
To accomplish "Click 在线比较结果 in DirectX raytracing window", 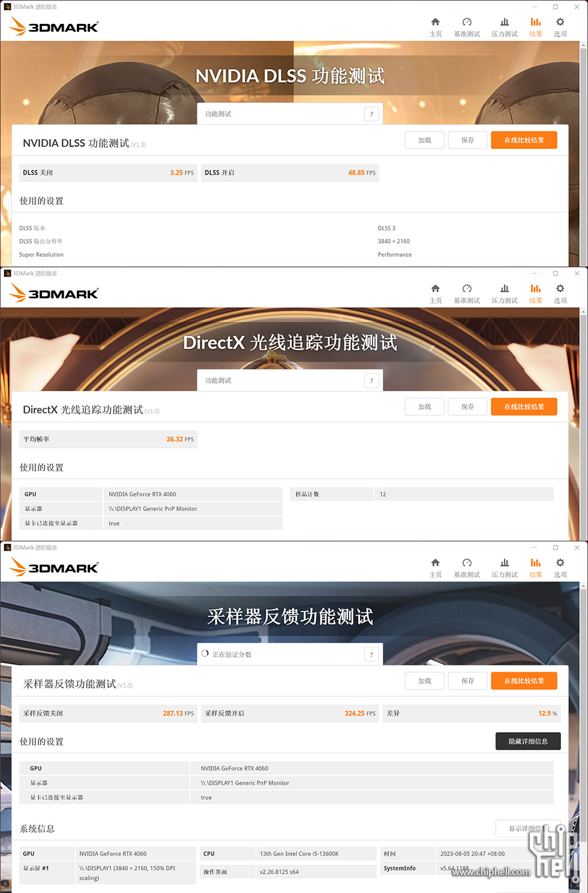I will pyautogui.click(x=524, y=407).
